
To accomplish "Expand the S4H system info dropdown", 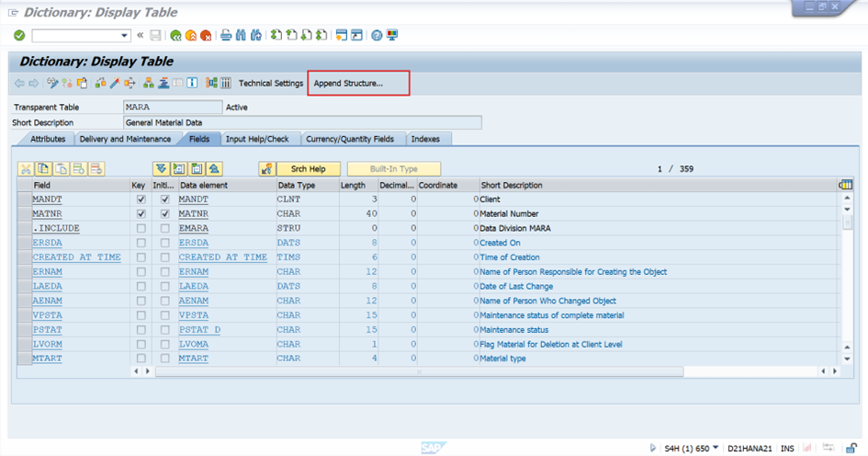I will (716, 448).
